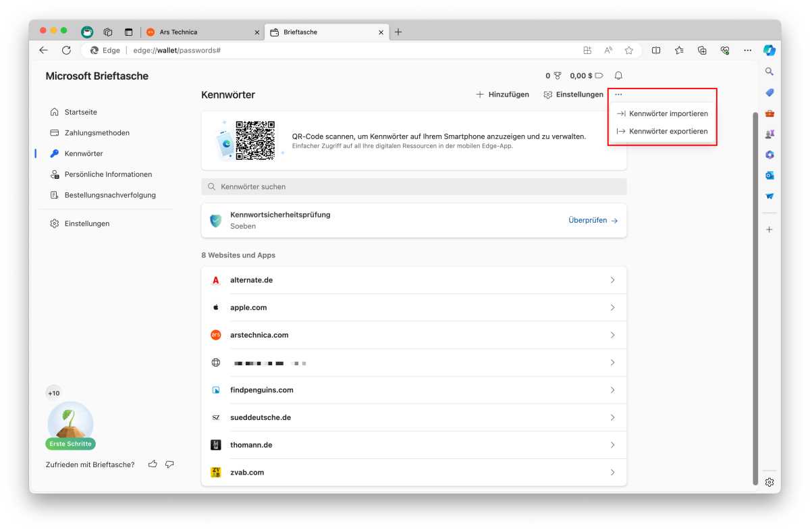Choose Kennwörter exportieren from menu
Image resolution: width=810 pixels, height=532 pixels.
(662, 131)
